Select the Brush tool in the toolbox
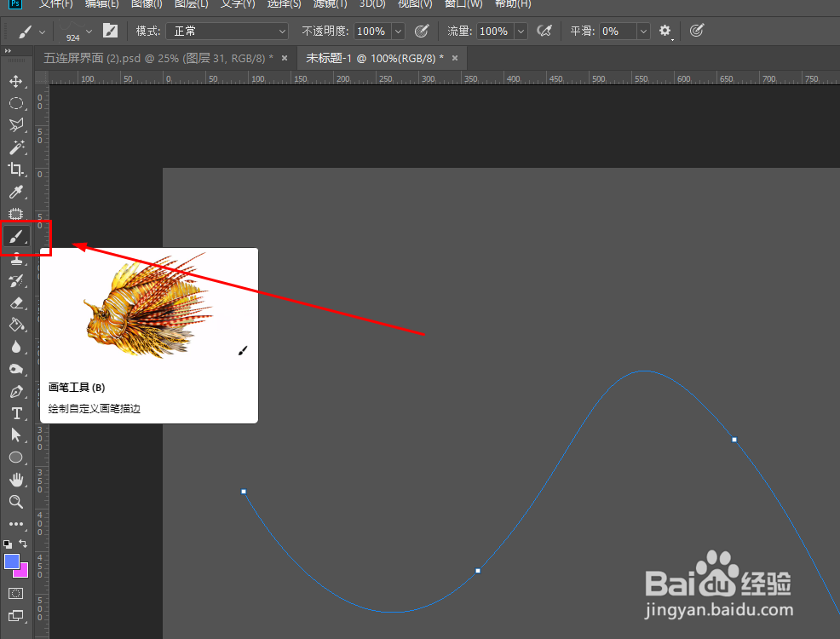Viewport: 840px width, 639px height. point(16,236)
